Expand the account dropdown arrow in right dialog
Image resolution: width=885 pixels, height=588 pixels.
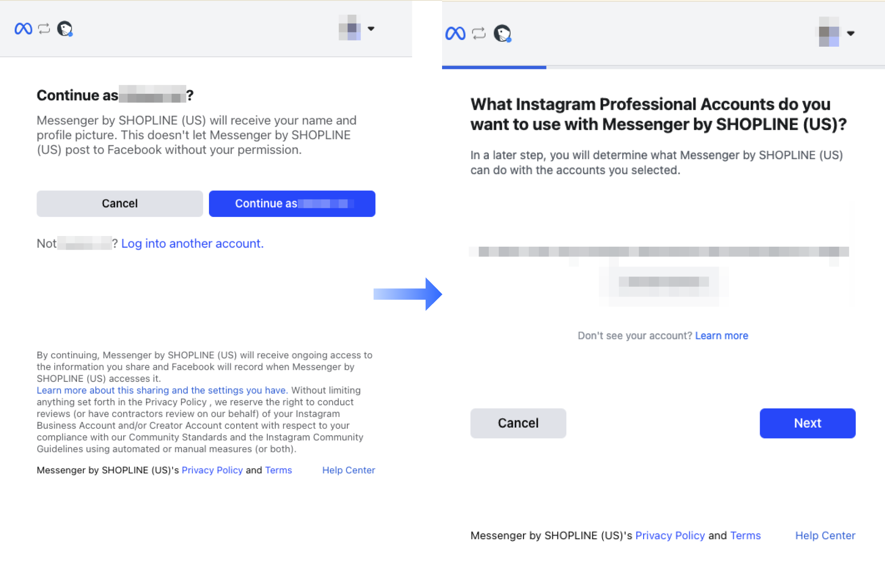(x=850, y=33)
